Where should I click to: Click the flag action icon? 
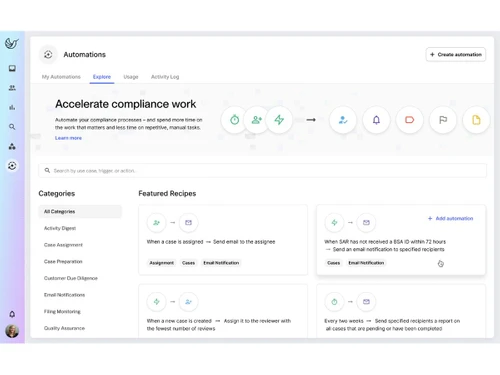point(443,120)
